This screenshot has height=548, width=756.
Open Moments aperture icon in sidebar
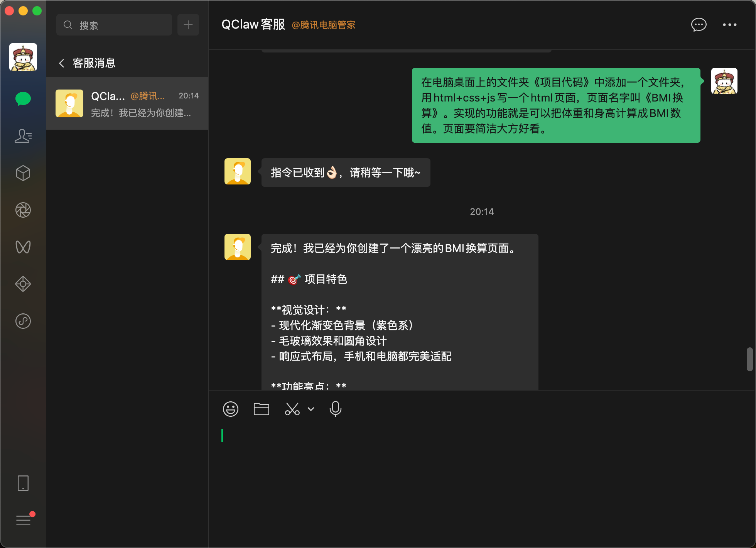coord(23,210)
